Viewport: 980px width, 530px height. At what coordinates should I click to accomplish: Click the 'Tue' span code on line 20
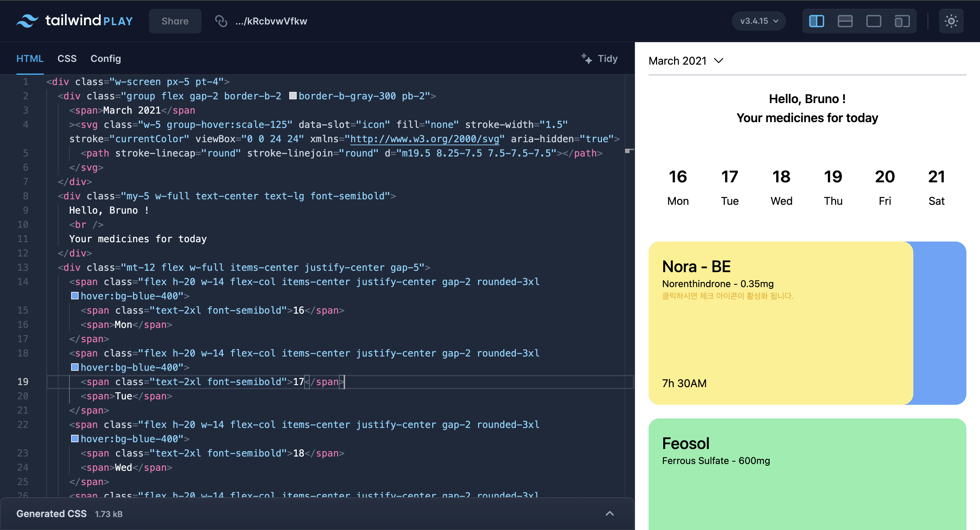coord(126,396)
